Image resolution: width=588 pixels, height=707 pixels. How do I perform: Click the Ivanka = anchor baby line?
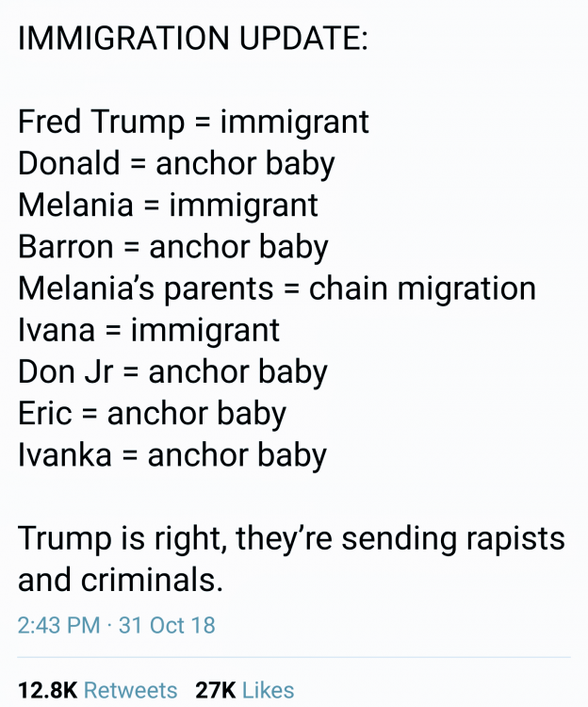click(x=172, y=455)
